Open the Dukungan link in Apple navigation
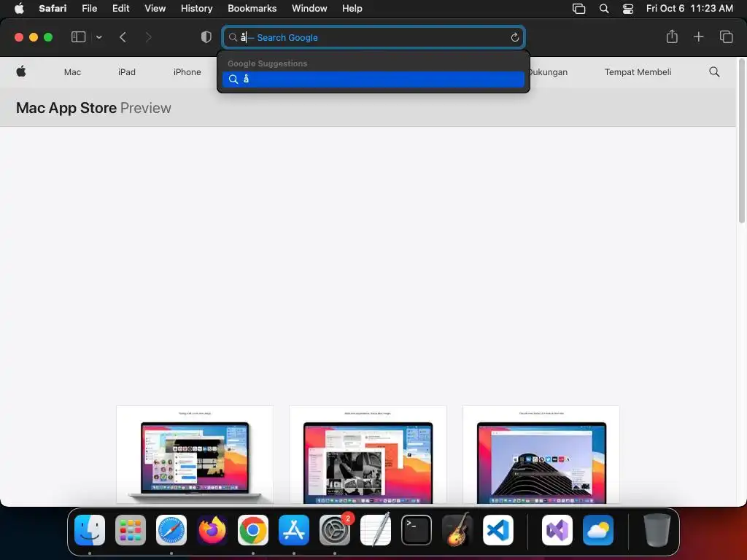Screen dimensions: 747x560 tap(549, 72)
